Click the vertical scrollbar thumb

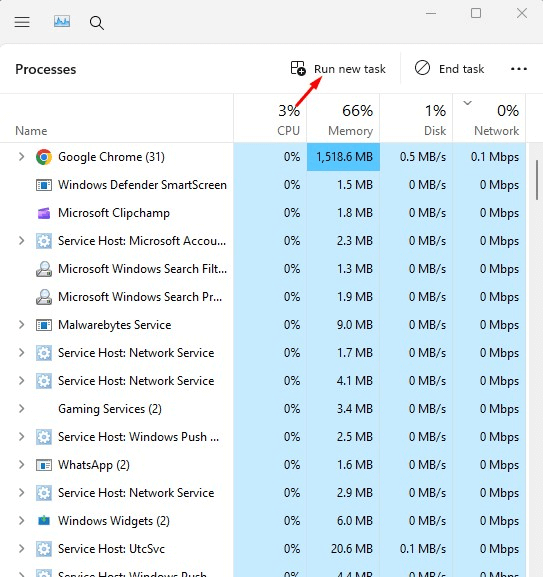click(537, 180)
